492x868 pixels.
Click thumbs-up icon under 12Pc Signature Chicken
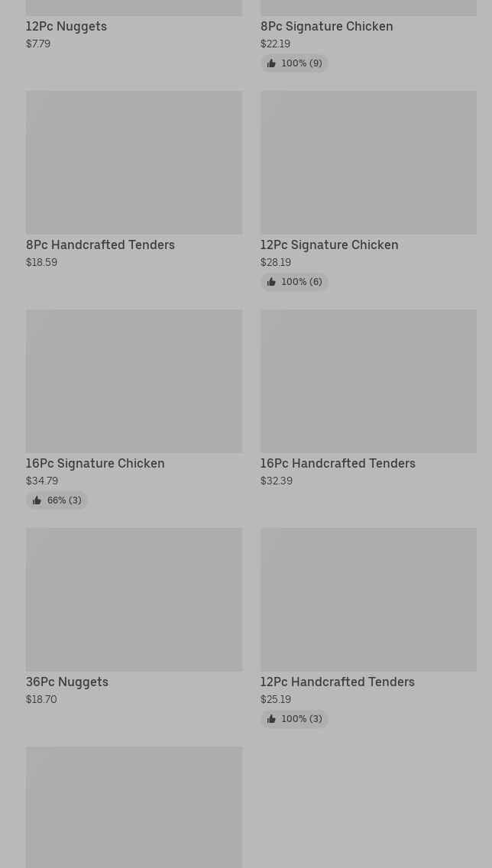click(271, 282)
